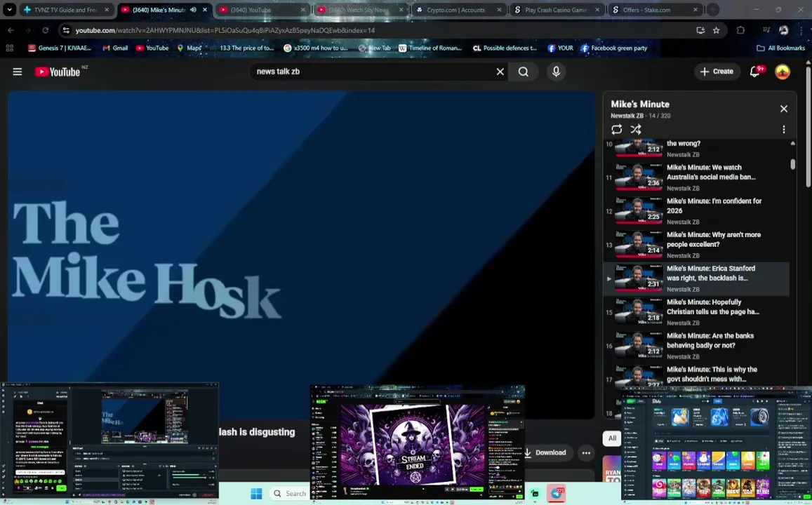Close the Crypto.com Accounts tab
The height and width of the screenshot is (505, 812).
(x=499, y=10)
